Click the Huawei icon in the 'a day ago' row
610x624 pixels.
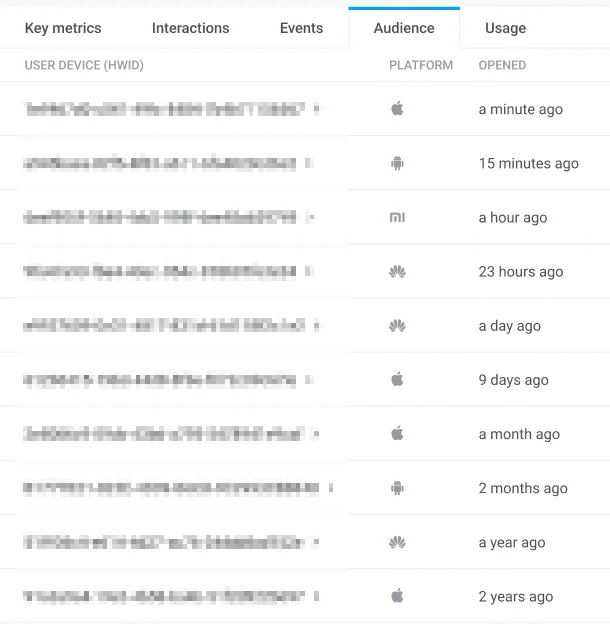coord(397,325)
